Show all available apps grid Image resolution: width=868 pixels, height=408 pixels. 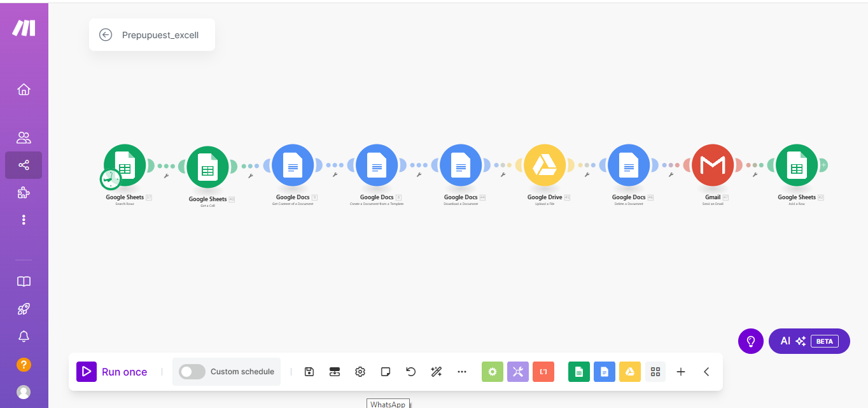tap(655, 372)
